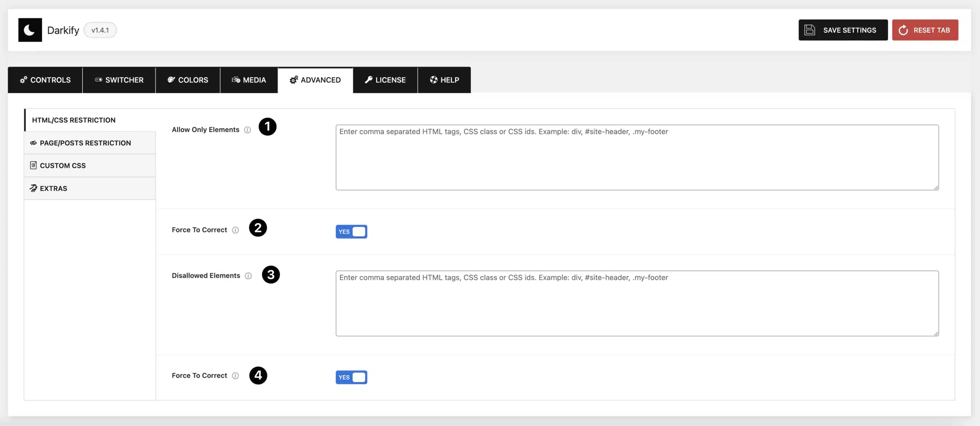Click the Darkify moon logo icon
980x426 pixels.
tap(30, 30)
